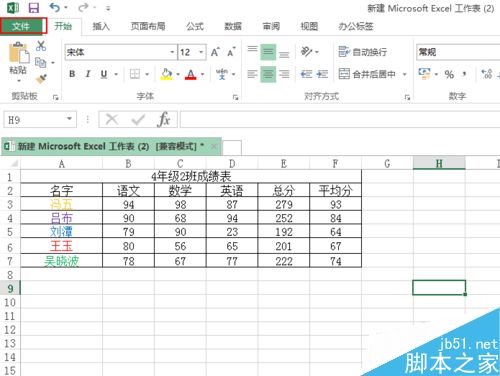Click the 自动换行 wrap text button
This screenshot has width=500, height=376.
click(x=363, y=52)
